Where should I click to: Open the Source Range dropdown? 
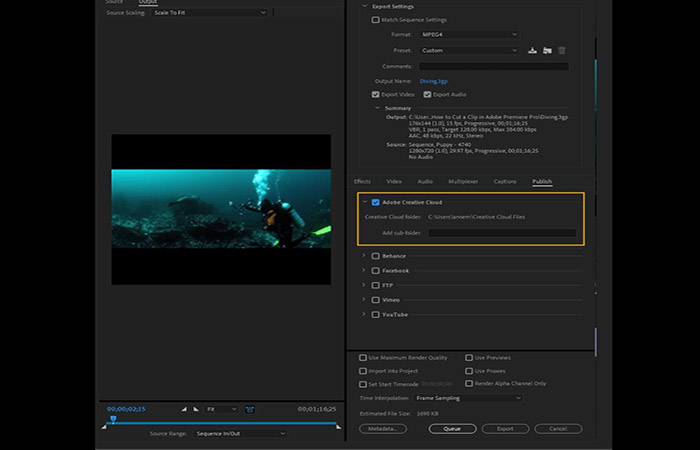pyautogui.click(x=240, y=433)
